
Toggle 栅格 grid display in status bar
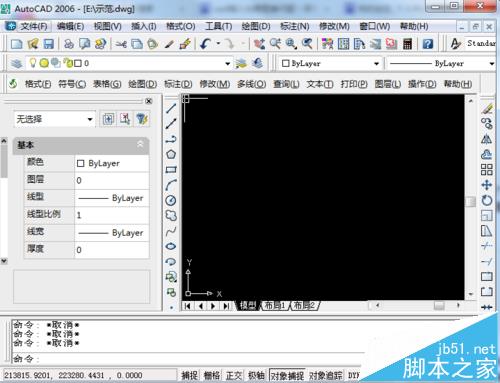(x=212, y=376)
